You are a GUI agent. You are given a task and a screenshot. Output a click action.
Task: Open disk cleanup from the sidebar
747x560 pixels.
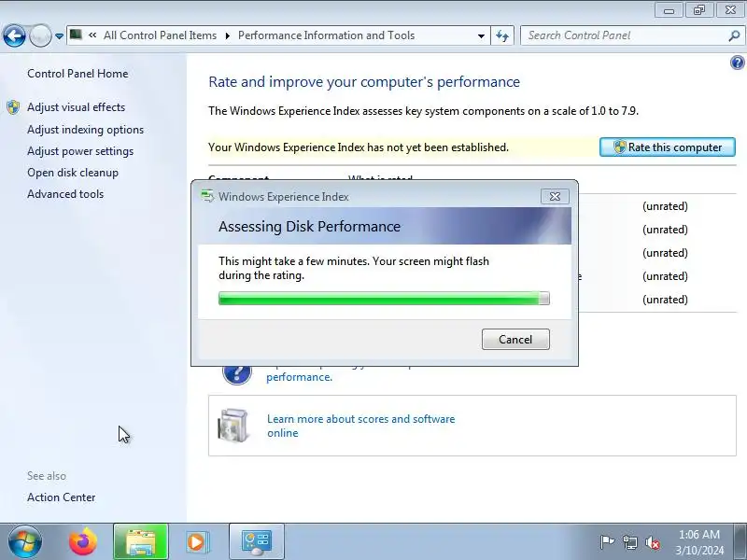pyautogui.click(x=73, y=173)
